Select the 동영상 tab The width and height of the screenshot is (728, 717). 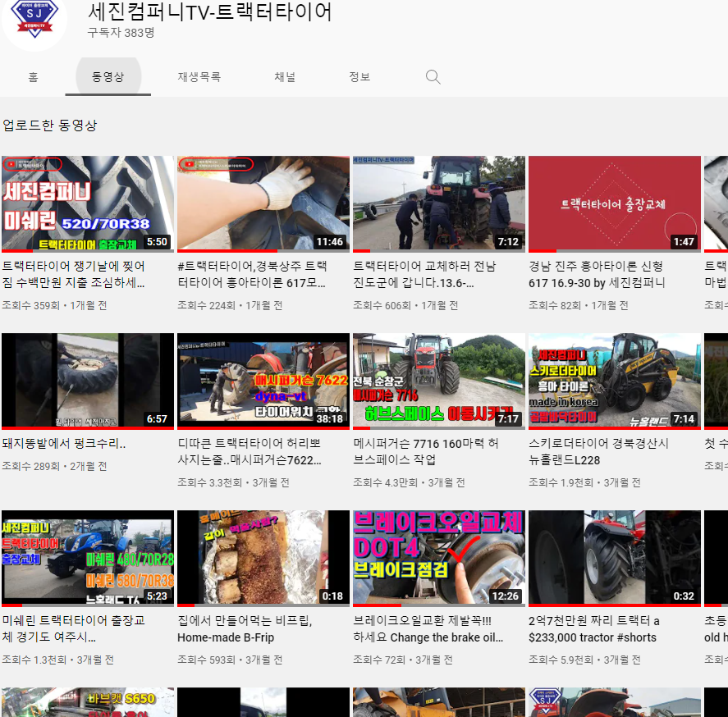pyautogui.click(x=108, y=76)
